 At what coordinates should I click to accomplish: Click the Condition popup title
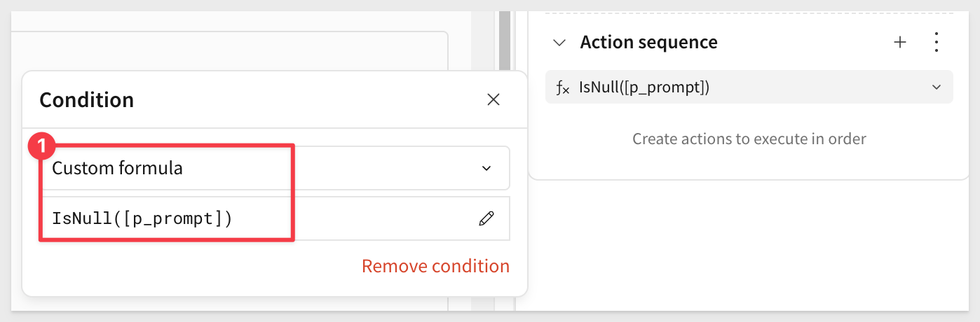[x=86, y=100]
